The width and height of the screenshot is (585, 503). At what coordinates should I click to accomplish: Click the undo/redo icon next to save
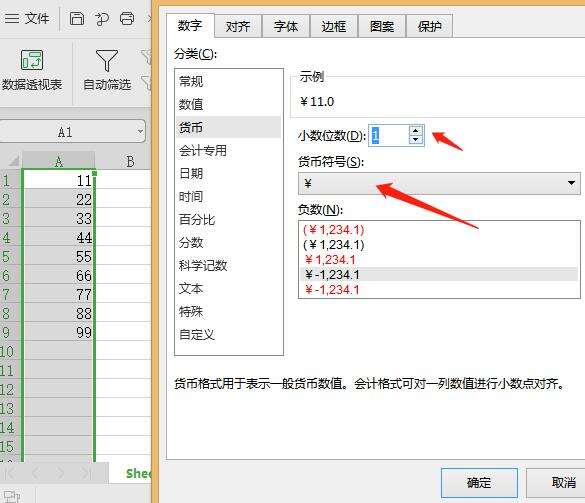point(101,19)
